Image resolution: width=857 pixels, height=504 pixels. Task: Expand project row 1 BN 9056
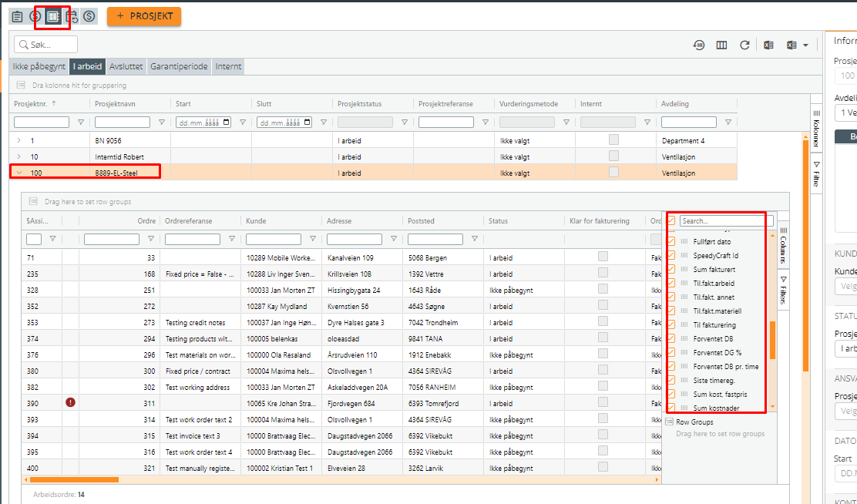(x=19, y=140)
